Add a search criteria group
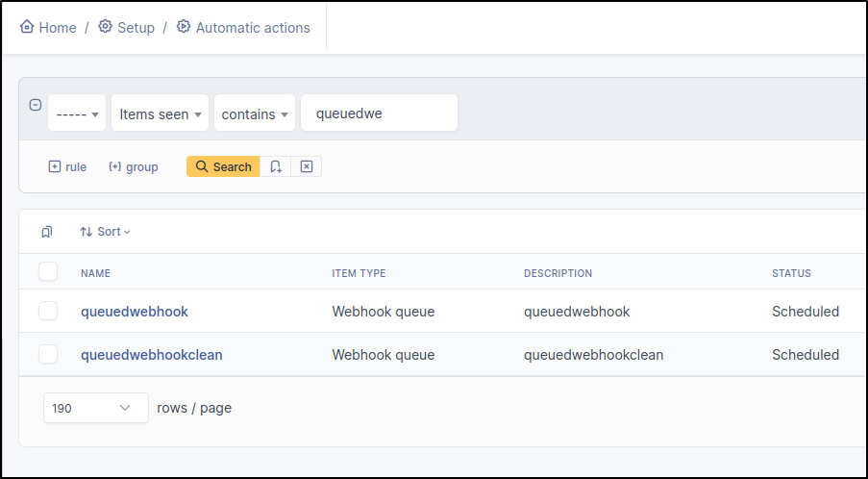This screenshot has height=479, width=868. point(134,166)
